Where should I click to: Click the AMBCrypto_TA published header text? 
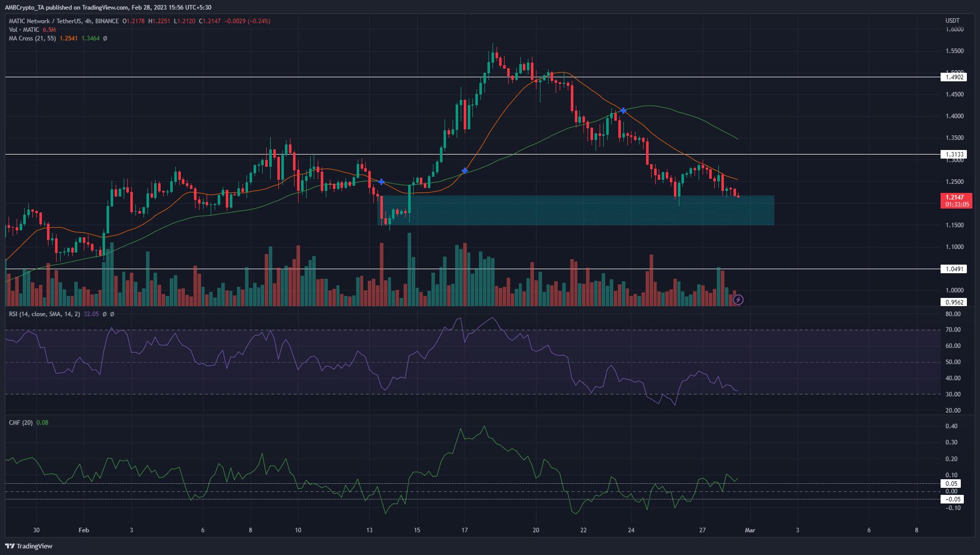[x=108, y=8]
